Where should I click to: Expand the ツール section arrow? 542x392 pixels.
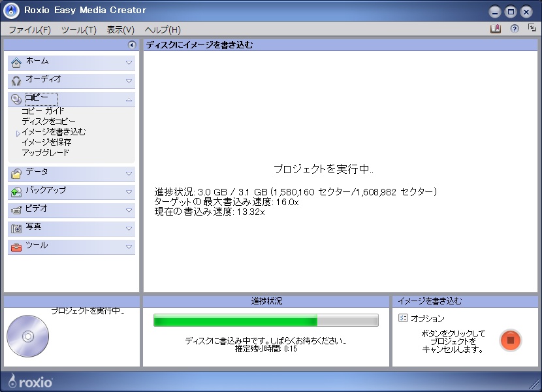(129, 247)
